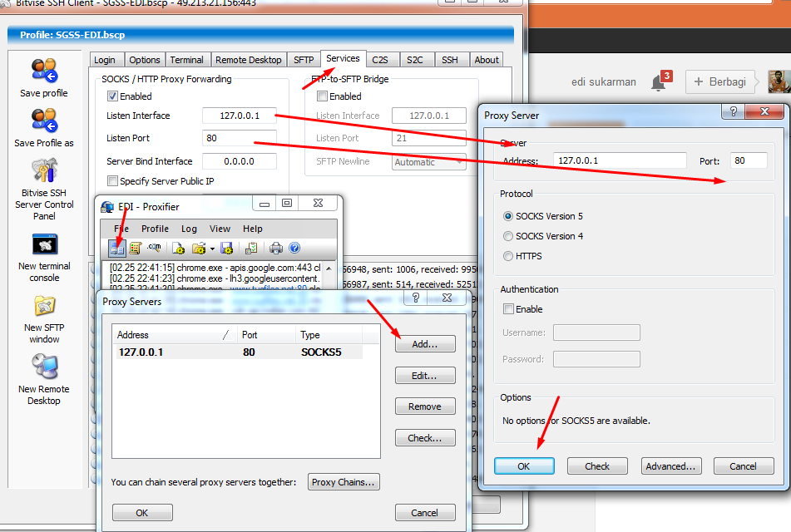
Task: Click the help question mark in Proxy Server dialog
Action: pyautogui.click(x=734, y=111)
